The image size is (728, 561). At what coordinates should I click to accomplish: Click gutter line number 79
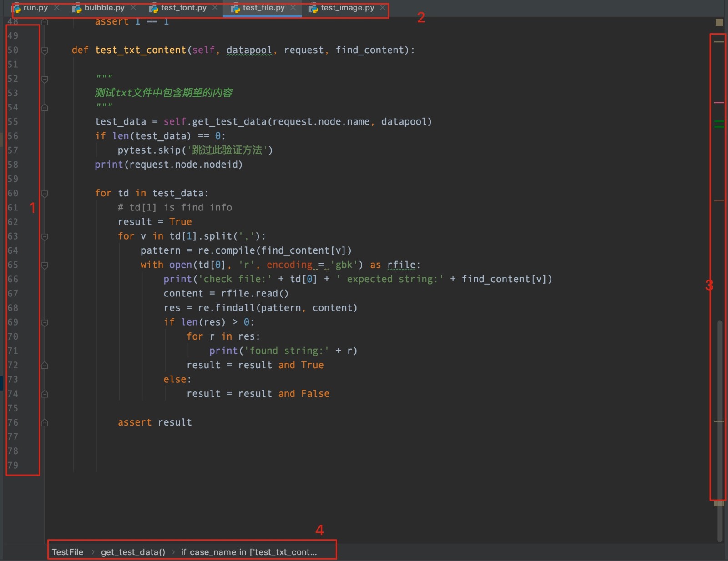[x=13, y=465]
